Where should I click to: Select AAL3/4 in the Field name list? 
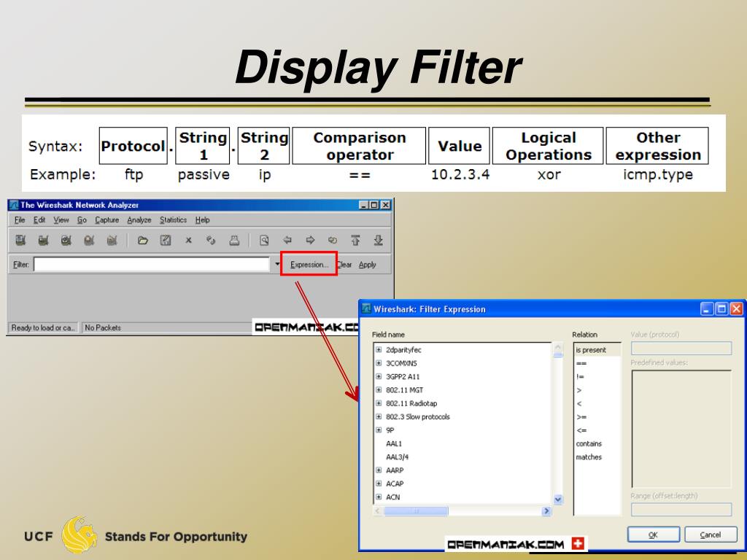(x=398, y=456)
